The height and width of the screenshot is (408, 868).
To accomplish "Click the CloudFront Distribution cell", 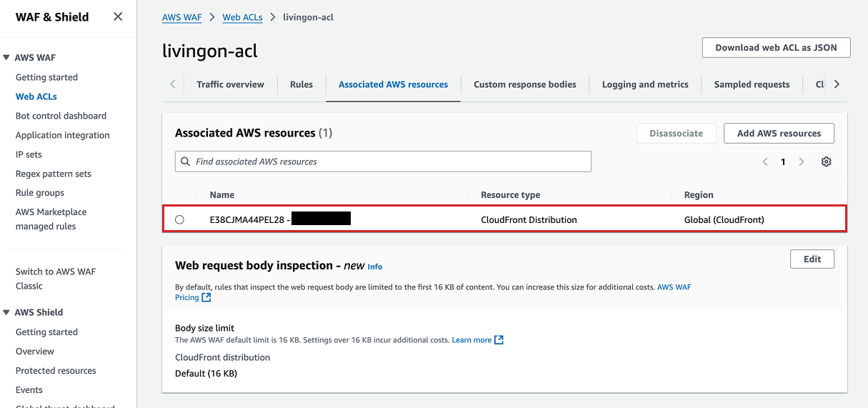I will 529,219.
